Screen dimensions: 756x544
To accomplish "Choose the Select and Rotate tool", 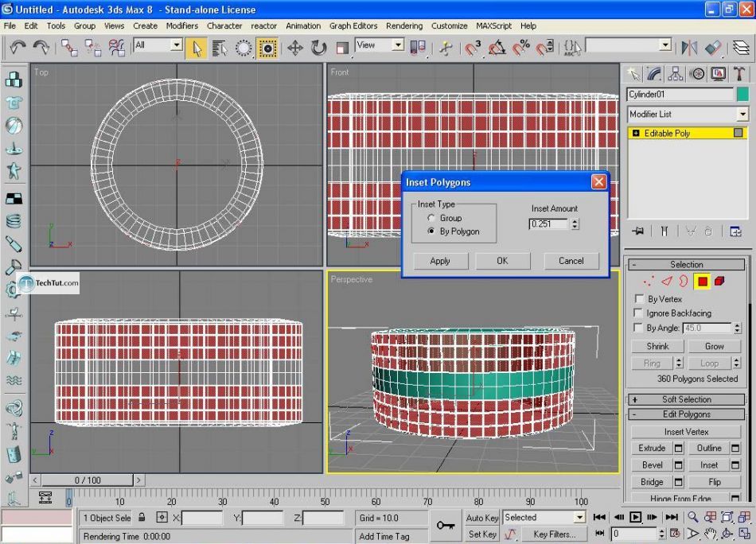I will [x=318, y=48].
